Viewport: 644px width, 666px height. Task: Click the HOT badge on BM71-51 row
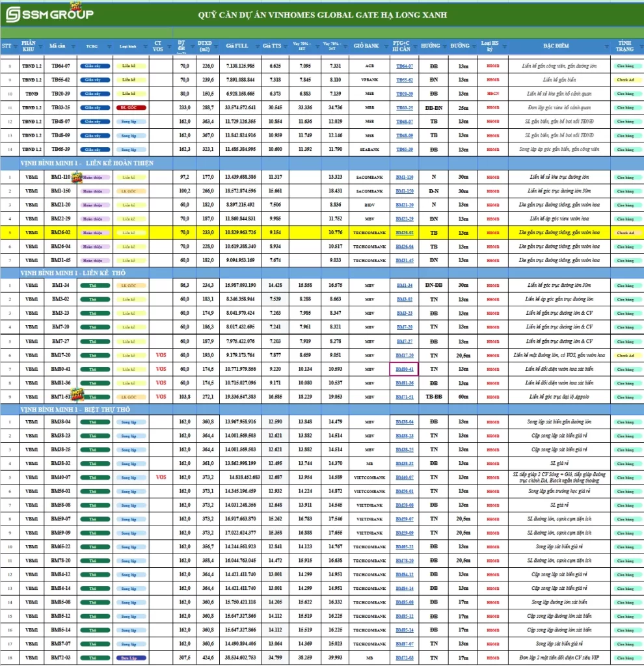point(77,395)
